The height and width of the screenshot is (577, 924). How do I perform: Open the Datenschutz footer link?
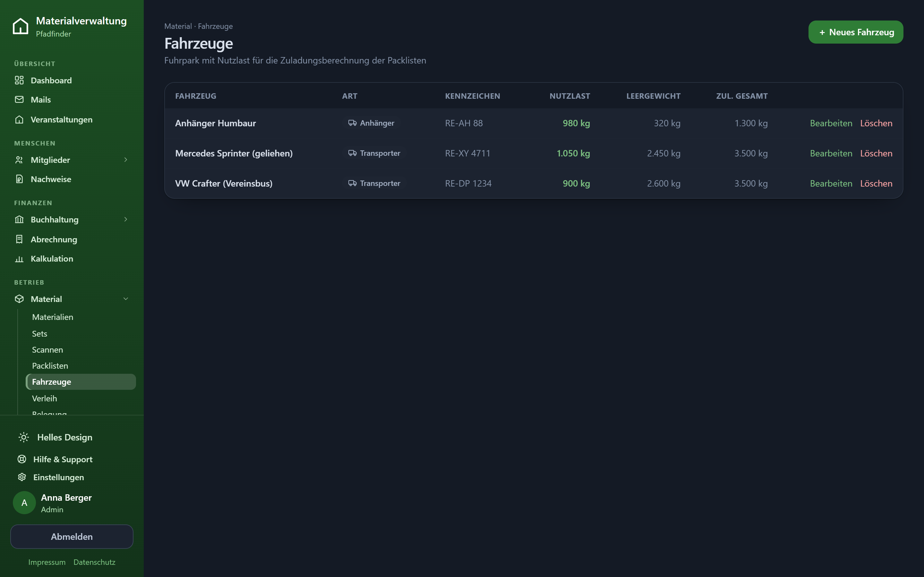tap(94, 562)
